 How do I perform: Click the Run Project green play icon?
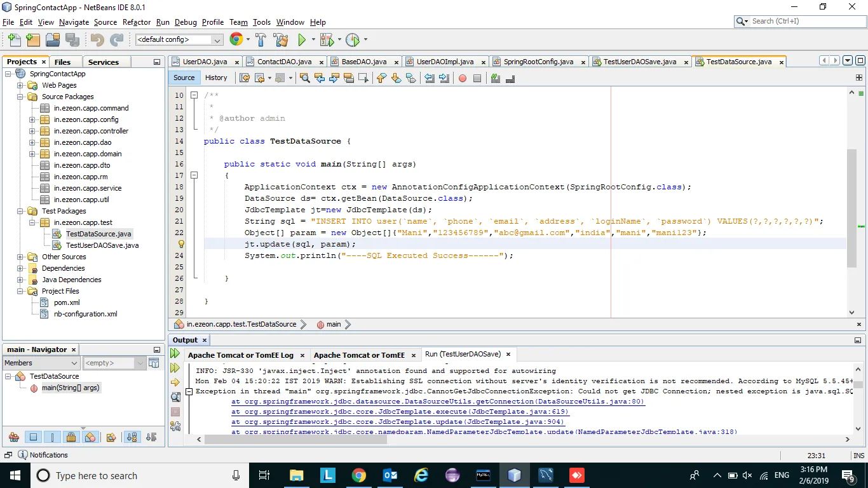(x=302, y=40)
